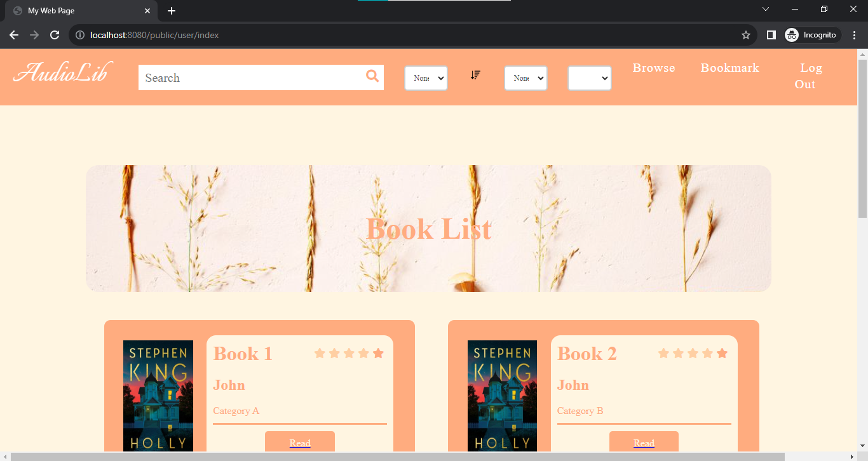The image size is (868, 461).
Task: Minimize the browser window
Action: coord(795,9)
